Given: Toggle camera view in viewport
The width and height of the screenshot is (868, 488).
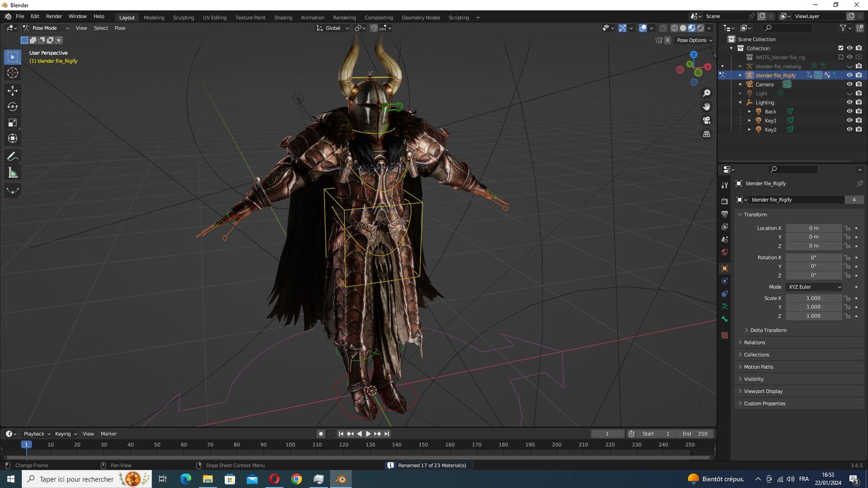Looking at the screenshot, I should click(x=706, y=120).
